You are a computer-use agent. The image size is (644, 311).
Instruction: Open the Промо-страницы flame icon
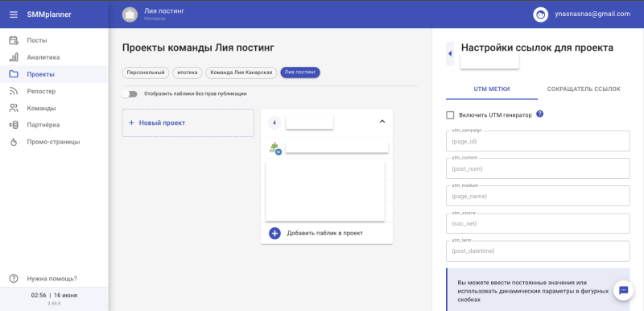(14, 142)
